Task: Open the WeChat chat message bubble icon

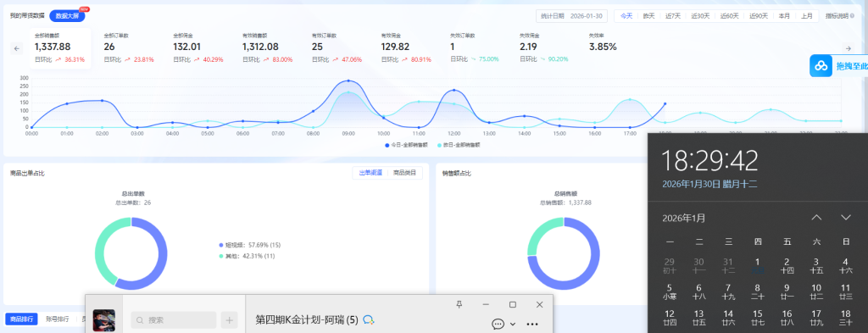Action: pyautogui.click(x=498, y=324)
